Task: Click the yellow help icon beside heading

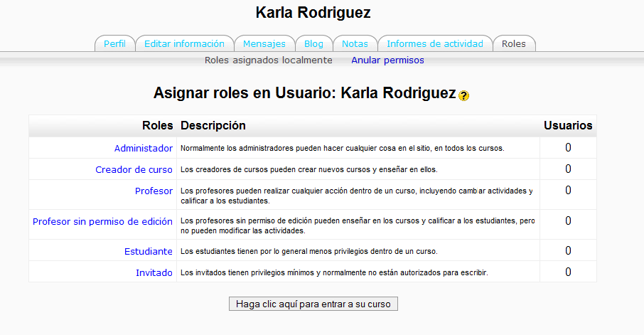Action: [464, 95]
